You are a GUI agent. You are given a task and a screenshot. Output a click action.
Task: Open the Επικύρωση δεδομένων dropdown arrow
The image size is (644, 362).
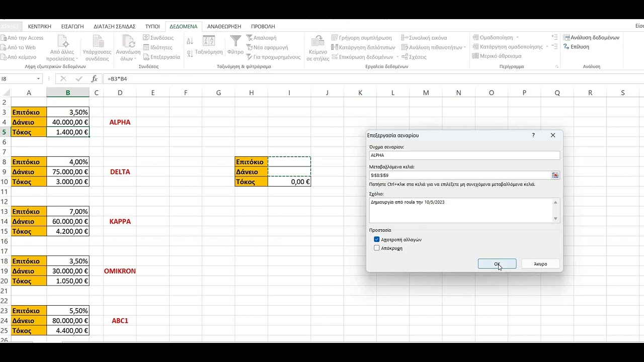pyautogui.click(x=397, y=57)
